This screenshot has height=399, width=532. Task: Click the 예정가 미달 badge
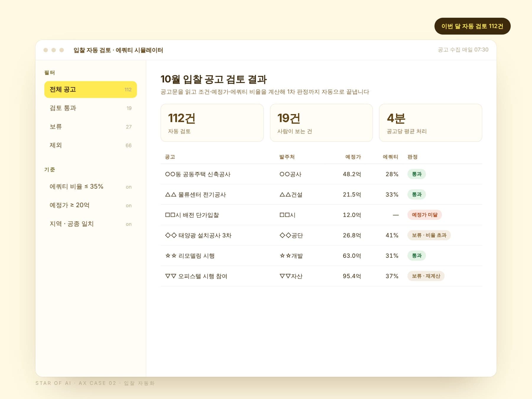click(x=425, y=215)
